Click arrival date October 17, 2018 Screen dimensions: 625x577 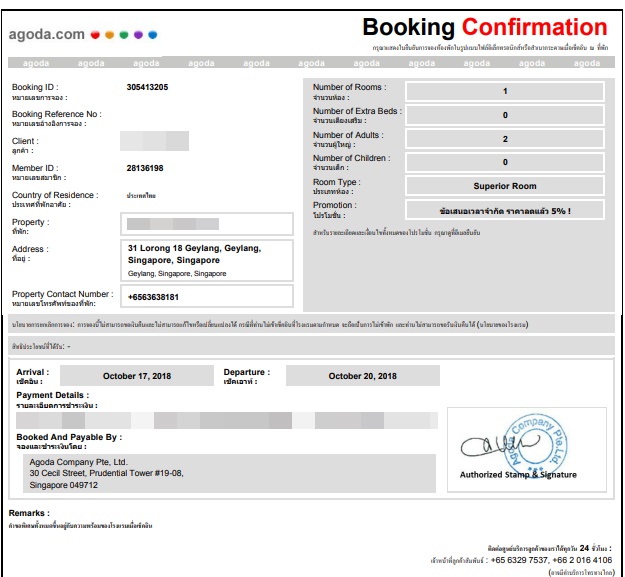137,376
